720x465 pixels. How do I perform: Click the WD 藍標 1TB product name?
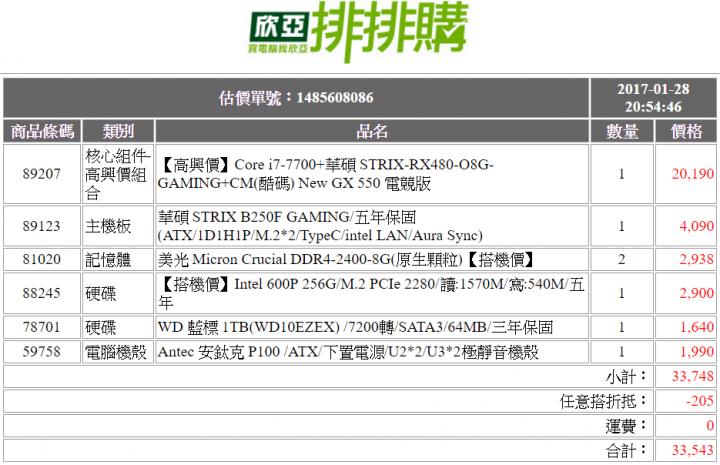372,327
